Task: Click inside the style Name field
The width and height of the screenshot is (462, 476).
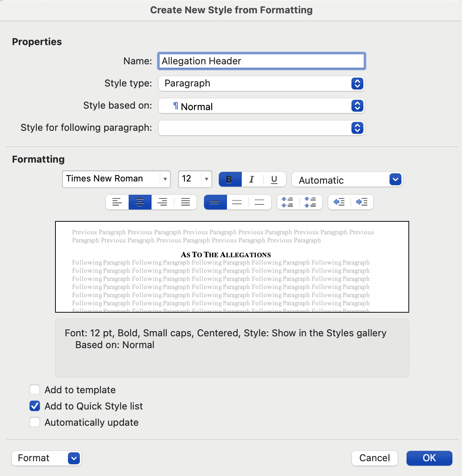Action: (x=261, y=61)
